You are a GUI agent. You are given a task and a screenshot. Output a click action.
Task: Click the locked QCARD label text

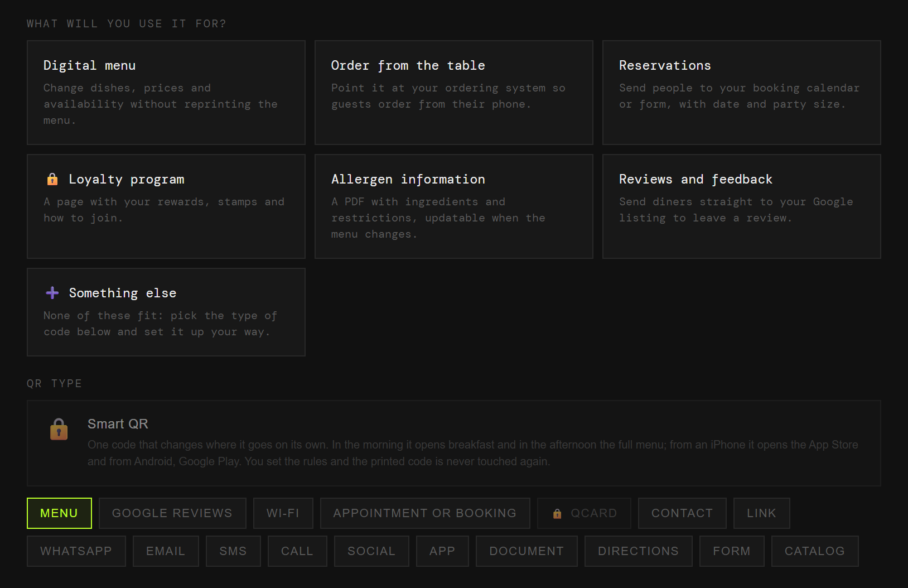pos(594,513)
